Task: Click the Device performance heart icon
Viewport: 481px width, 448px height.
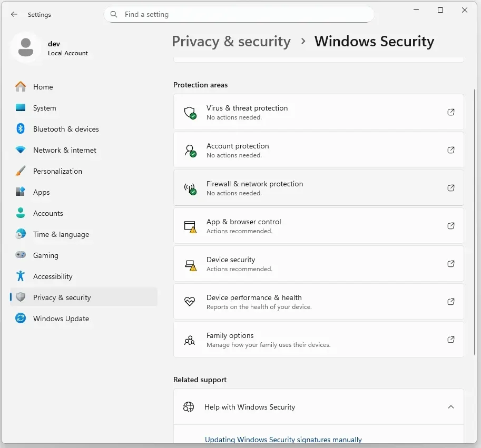Action: [x=190, y=302]
